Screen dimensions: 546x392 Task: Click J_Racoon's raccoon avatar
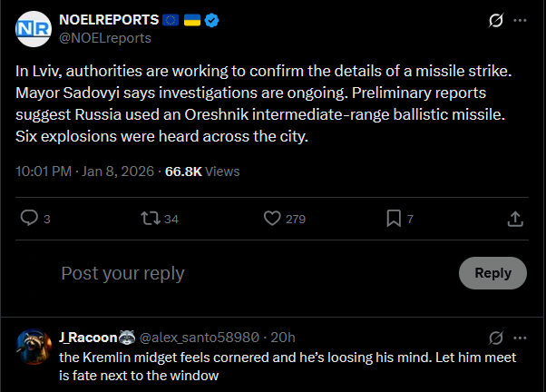(34, 347)
